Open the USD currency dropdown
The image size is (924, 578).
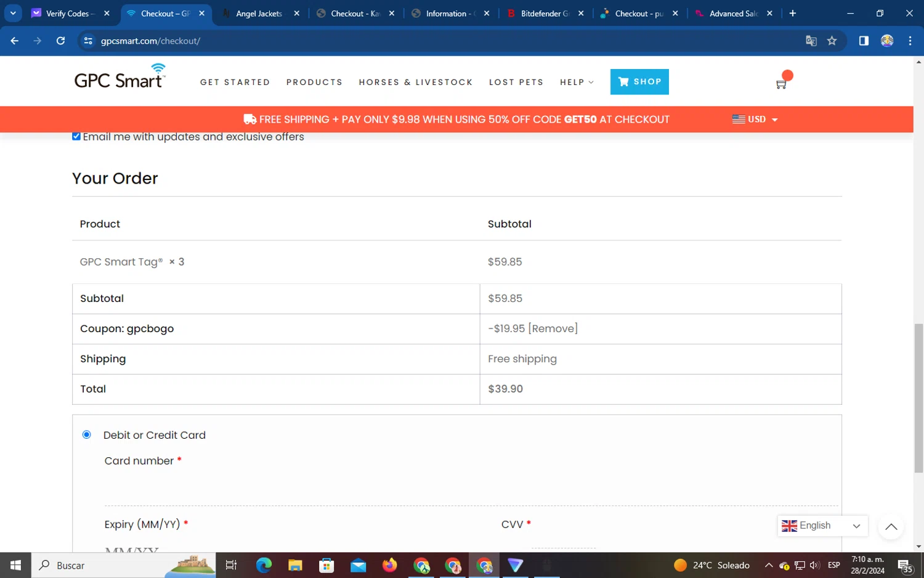tap(755, 120)
